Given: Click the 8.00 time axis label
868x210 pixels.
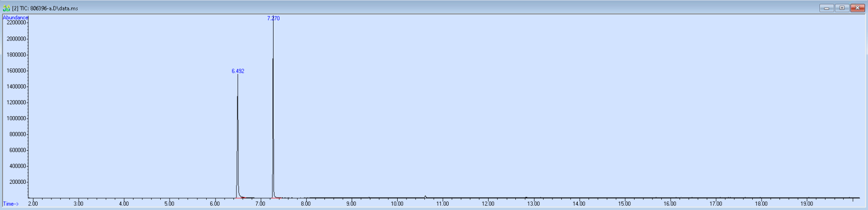Looking at the screenshot, I should (306, 204).
